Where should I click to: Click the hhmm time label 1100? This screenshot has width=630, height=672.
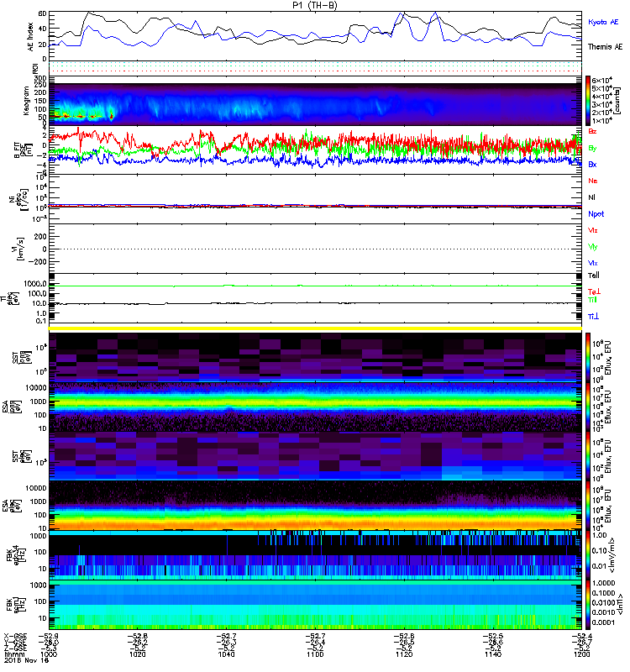[316, 654]
